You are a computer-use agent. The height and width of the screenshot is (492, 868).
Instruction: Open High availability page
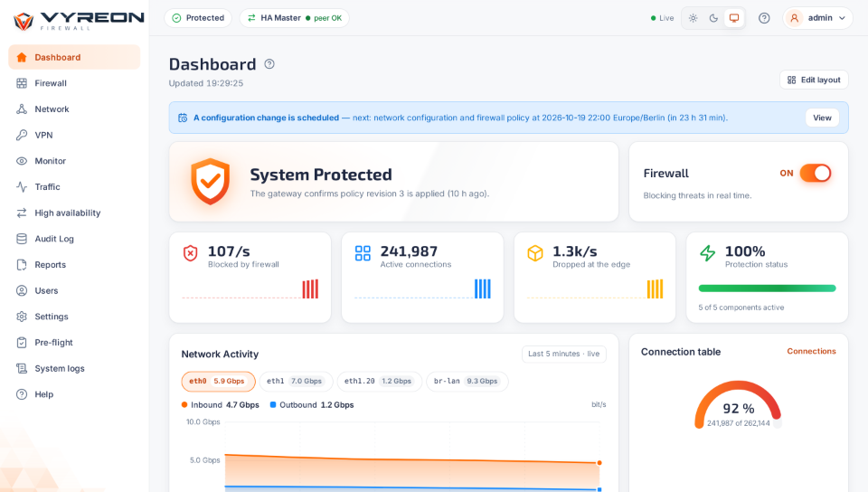[x=74, y=213]
